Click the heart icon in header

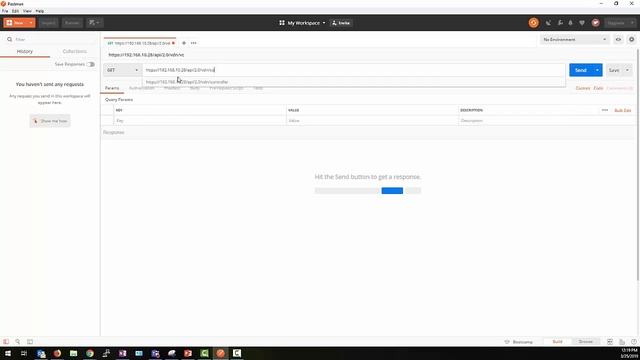click(582, 23)
